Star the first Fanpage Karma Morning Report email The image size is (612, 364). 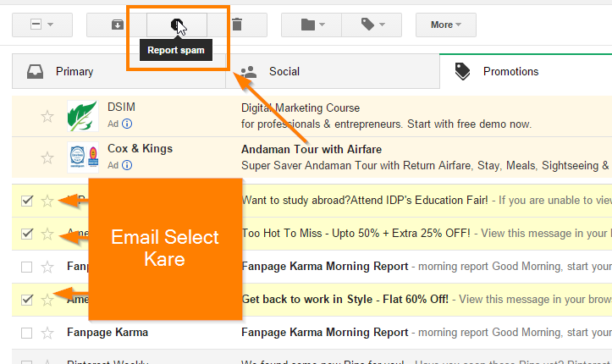pos(47,267)
